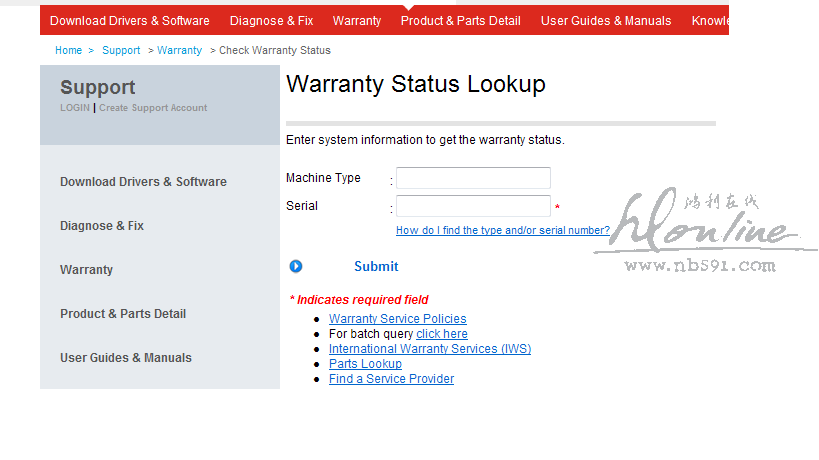Go to the Support breadcrumb link
The image size is (819, 460).
(121, 50)
